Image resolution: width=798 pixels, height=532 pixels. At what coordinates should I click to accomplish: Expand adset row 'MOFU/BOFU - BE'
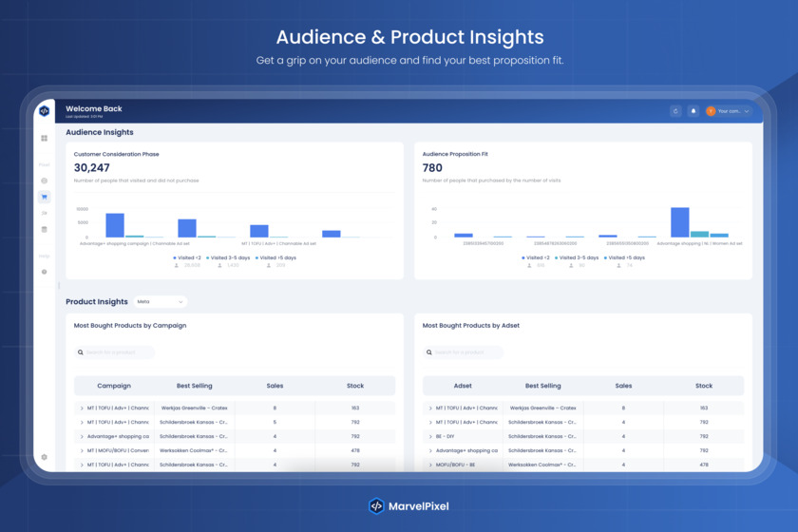430,465
